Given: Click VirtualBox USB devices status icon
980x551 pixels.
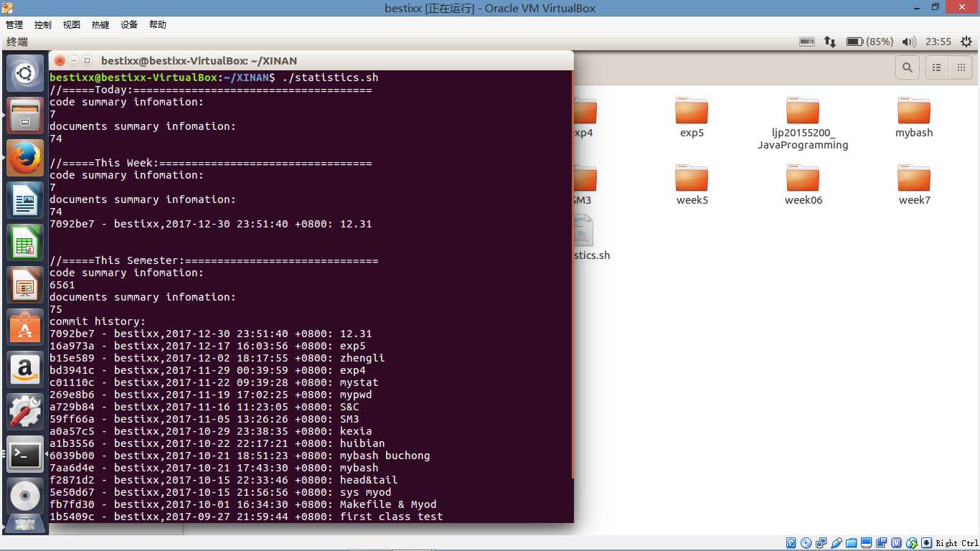Looking at the screenshot, I should [x=837, y=543].
